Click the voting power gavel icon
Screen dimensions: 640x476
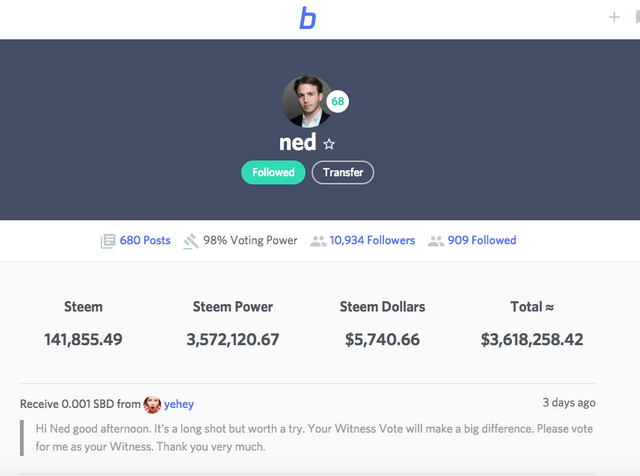click(x=191, y=241)
